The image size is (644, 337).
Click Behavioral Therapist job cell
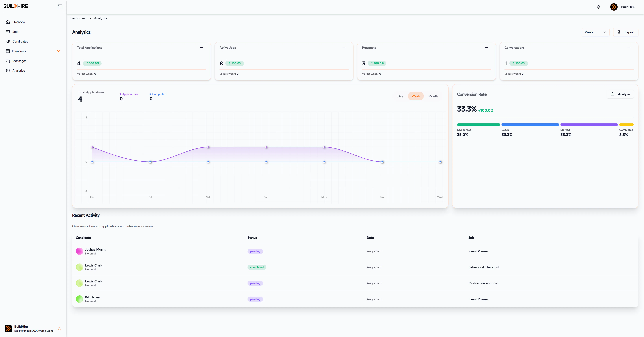click(483, 267)
